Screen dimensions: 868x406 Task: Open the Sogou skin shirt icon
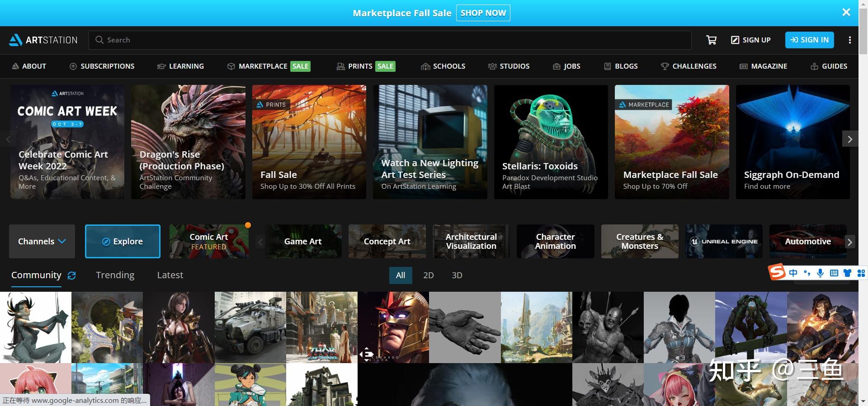(847, 273)
